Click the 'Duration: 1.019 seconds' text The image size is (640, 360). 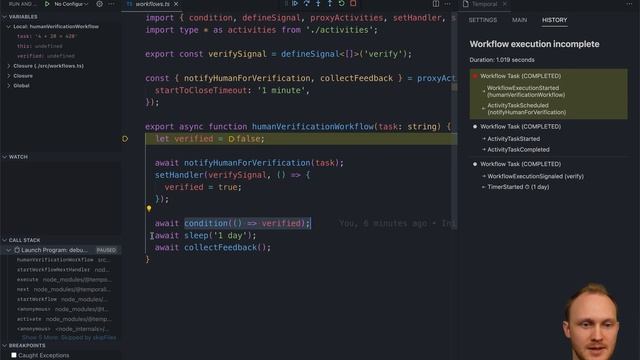point(502,60)
